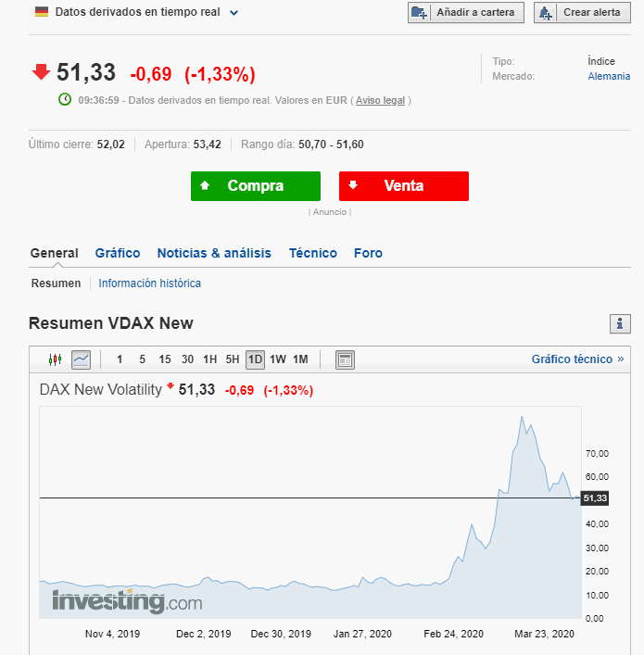
Task: Click the 51,33 price marker on chart axis
Action: click(x=595, y=498)
